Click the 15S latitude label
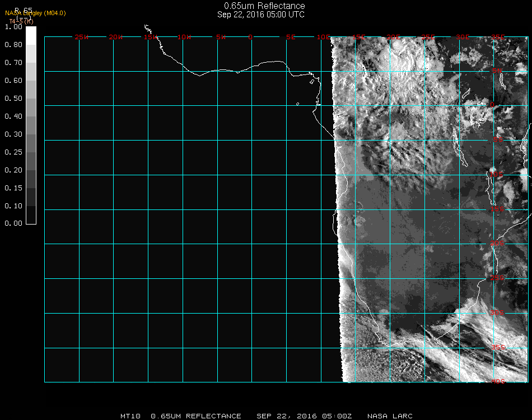 (x=497, y=209)
